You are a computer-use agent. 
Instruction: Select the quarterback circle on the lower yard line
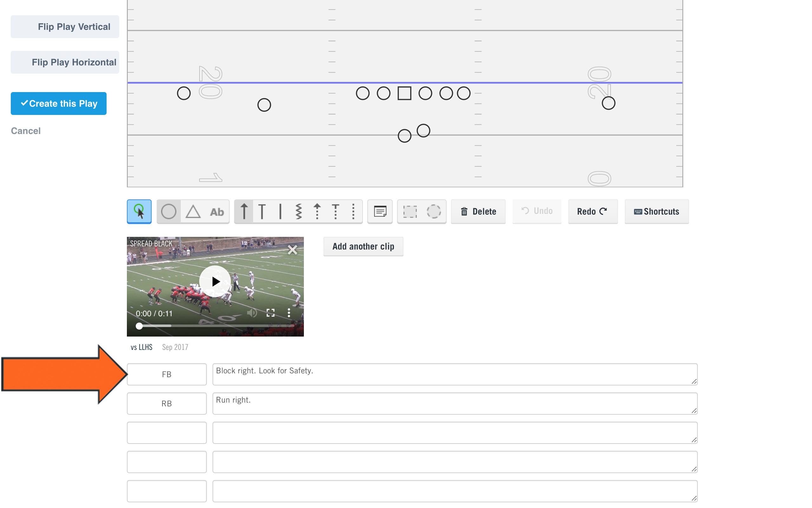pos(404,136)
